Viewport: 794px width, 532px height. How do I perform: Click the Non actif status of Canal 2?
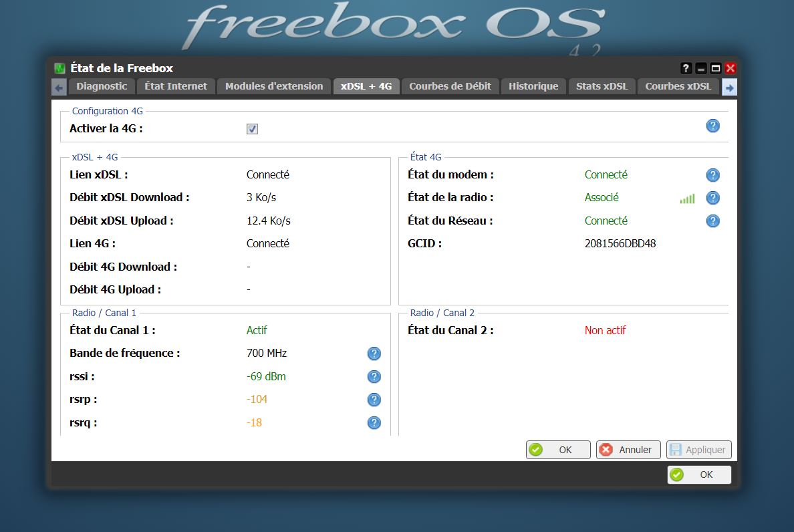605,331
